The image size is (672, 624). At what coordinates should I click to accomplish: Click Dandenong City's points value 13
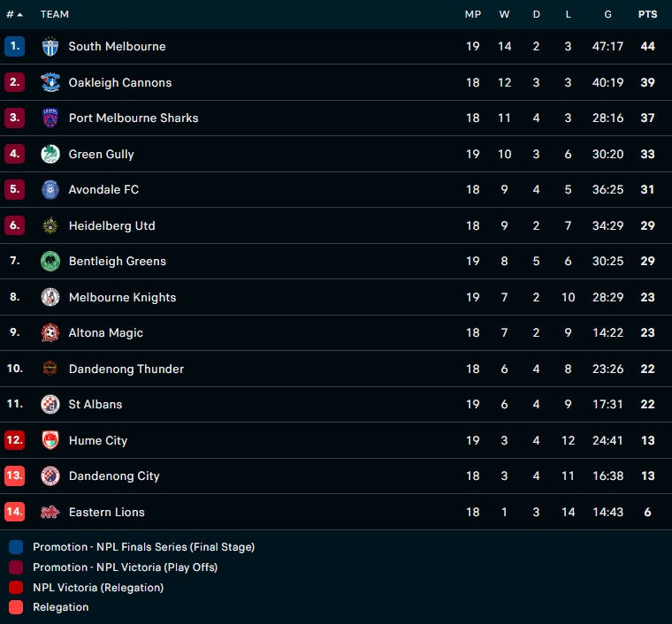pos(647,476)
